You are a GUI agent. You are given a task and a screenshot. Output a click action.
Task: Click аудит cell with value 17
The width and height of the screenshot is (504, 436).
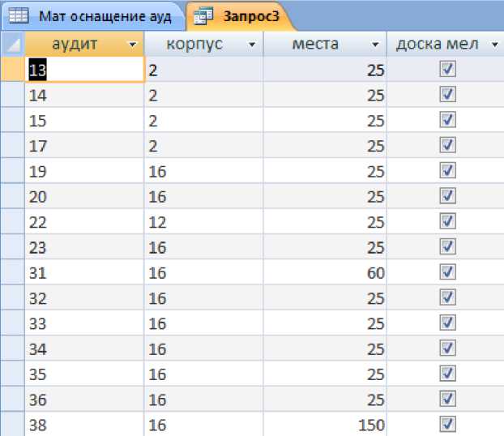[x=84, y=146]
